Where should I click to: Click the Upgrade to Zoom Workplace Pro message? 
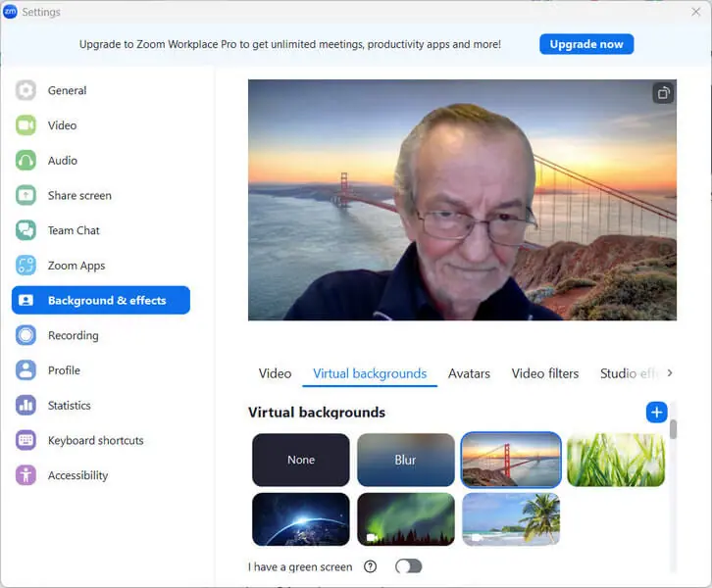tap(290, 44)
